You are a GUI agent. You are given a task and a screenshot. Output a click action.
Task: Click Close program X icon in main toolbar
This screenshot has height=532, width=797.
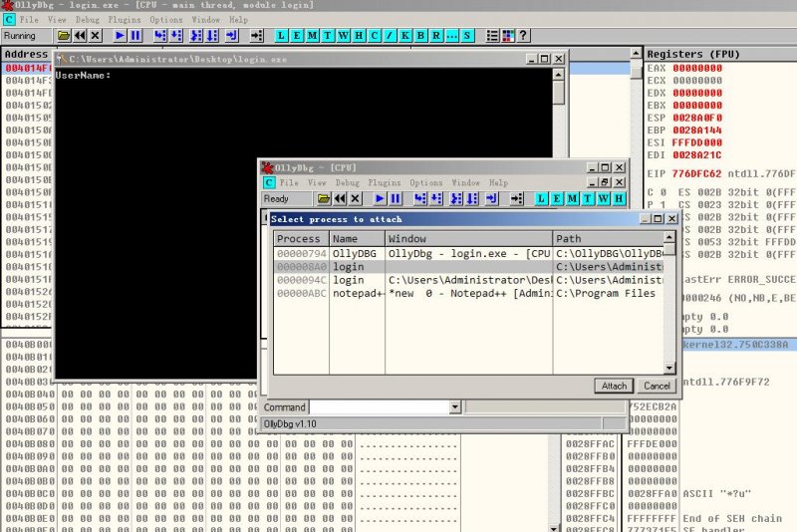point(95,36)
